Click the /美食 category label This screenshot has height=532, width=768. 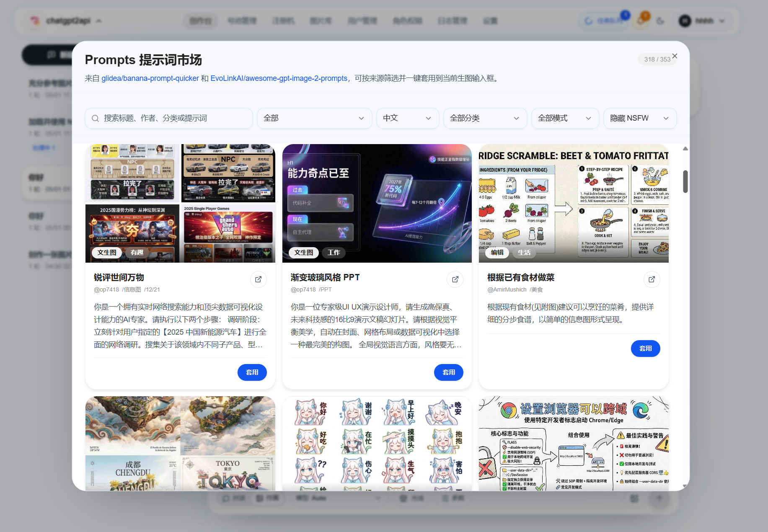[x=536, y=289]
